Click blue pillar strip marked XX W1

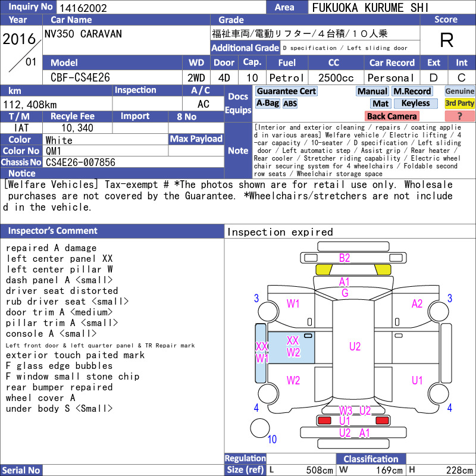[x=261, y=353]
